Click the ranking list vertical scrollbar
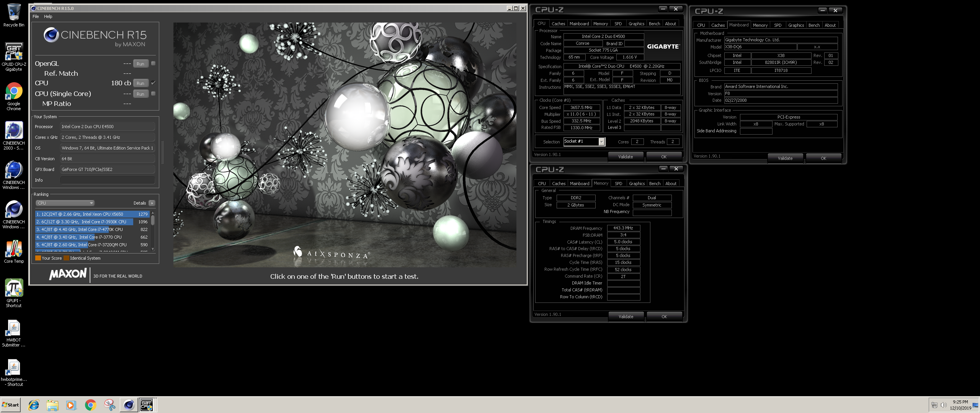980x413 pixels. click(x=153, y=231)
